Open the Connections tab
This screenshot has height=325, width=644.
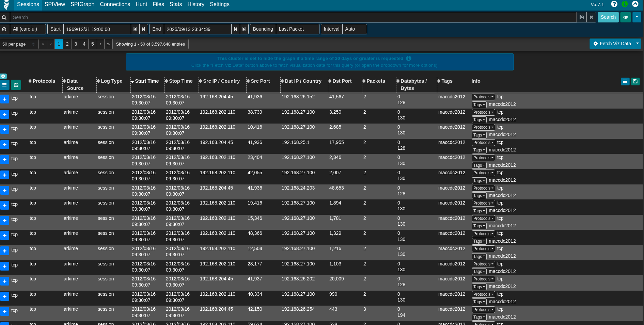[115, 4]
